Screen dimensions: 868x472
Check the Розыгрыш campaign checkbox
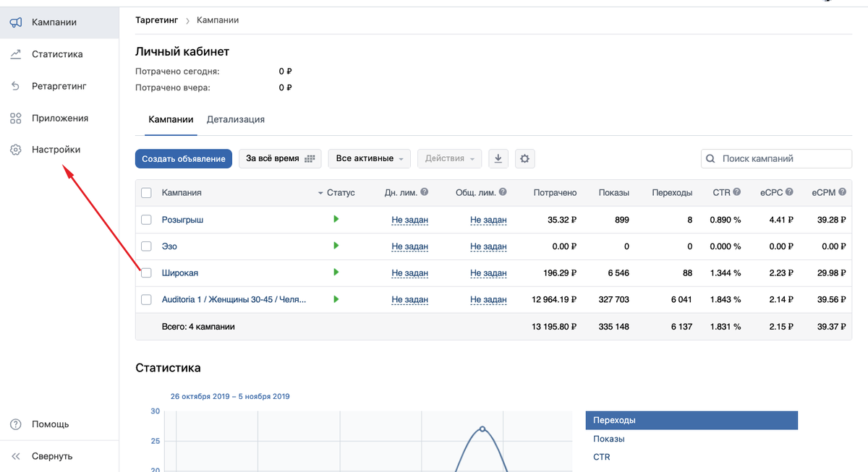(146, 220)
